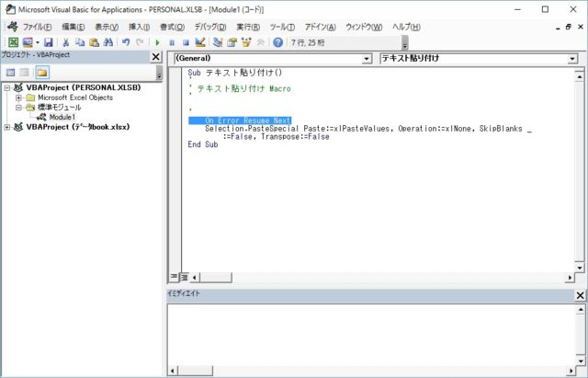588x378 pixels.
Task: Click the Undo arrow icon
Action: coord(126,42)
